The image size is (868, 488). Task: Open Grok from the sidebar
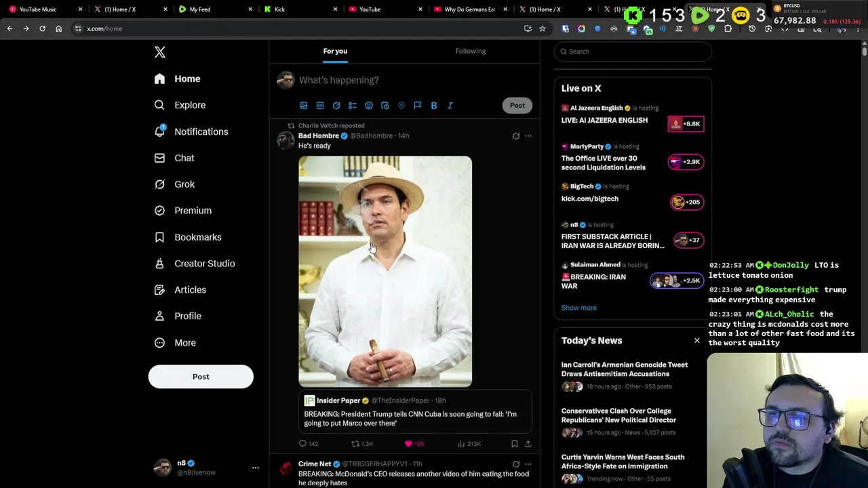point(174,184)
